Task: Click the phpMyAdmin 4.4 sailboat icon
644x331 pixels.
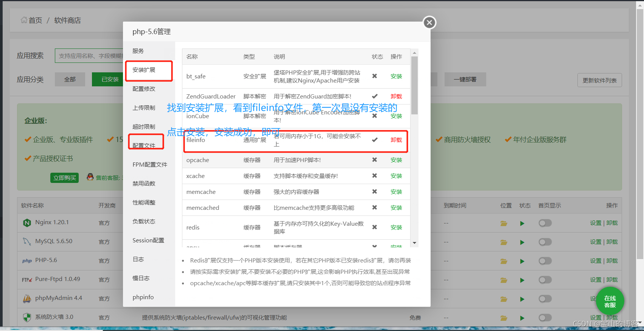Action: 27,298
